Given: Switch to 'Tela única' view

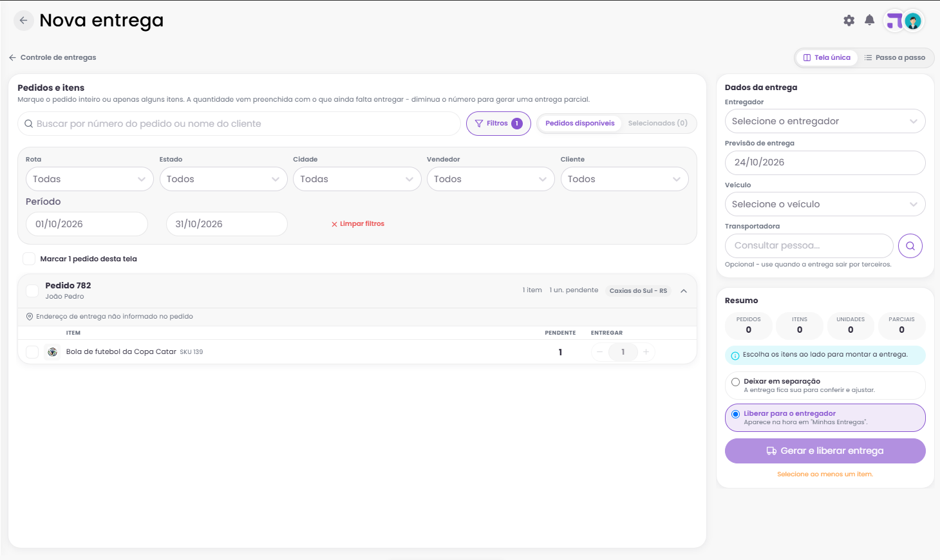Looking at the screenshot, I should (x=827, y=58).
